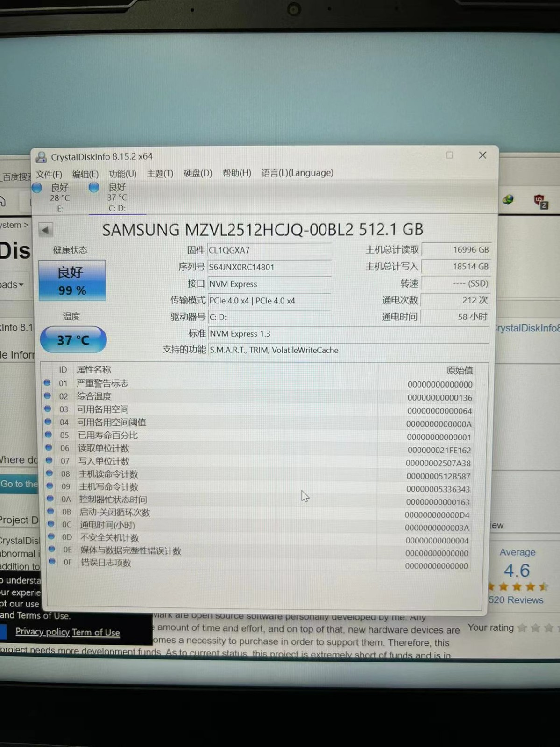Click the rotation rate value ---- (SSD)
Screen dimensions: 560x747
click(x=456, y=283)
